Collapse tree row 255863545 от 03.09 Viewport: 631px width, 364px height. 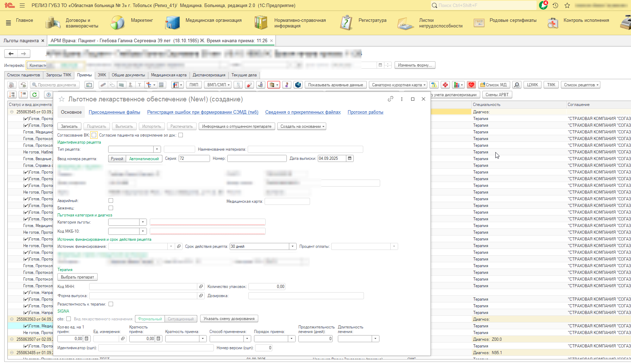coord(12,112)
